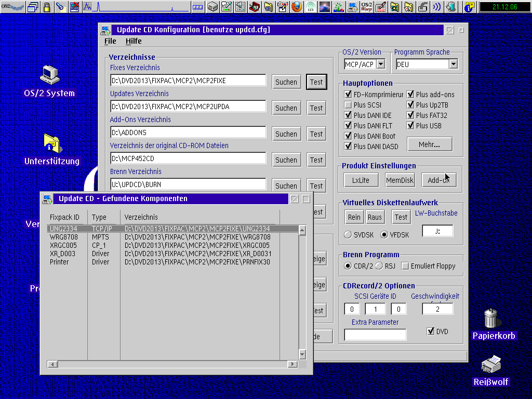Click the red toolbox icon

click(255, 7)
